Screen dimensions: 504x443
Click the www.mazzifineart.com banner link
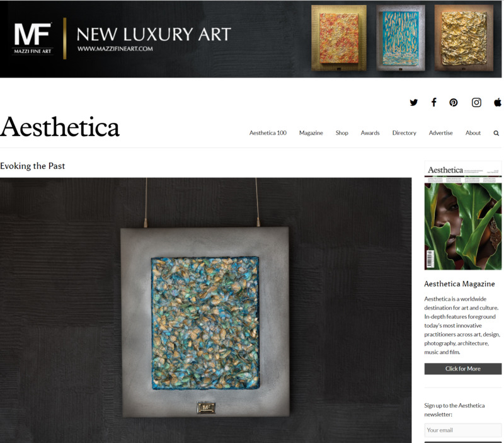(x=115, y=49)
